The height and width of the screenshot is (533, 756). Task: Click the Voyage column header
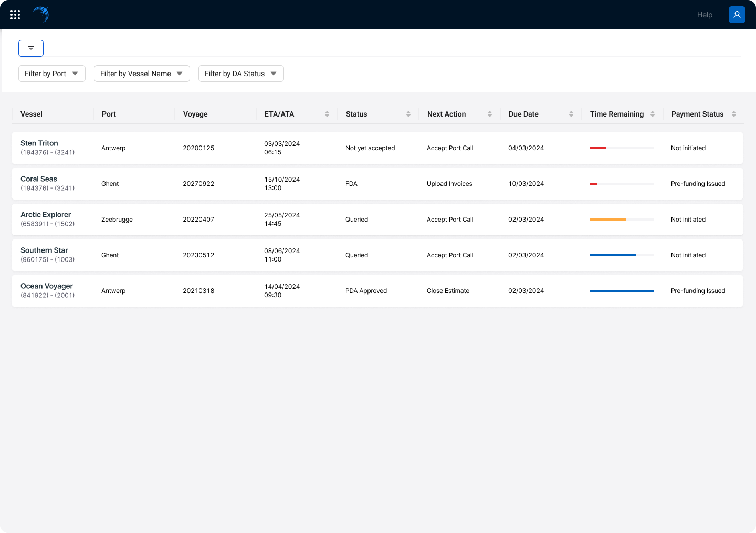pyautogui.click(x=195, y=114)
